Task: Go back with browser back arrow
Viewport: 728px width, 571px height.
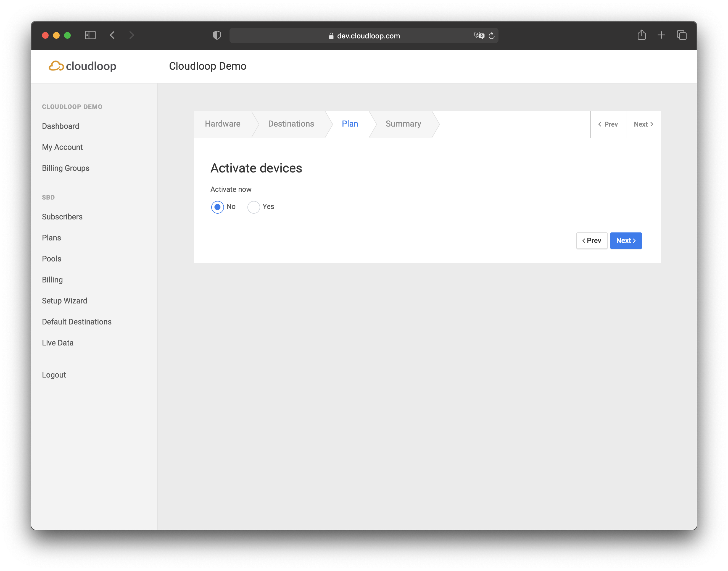Action: 113,35
